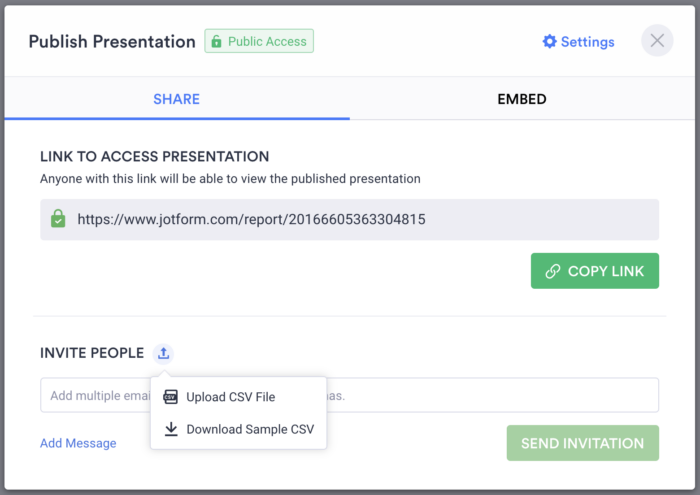This screenshot has height=495, width=700.
Task: Click the download arrow icon in dropdown
Action: pos(171,430)
